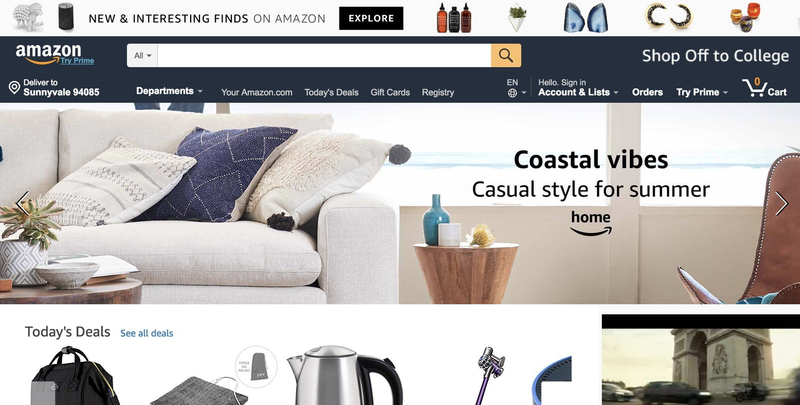Click the globe language icon
Image resolution: width=800 pixels, height=405 pixels.
[x=512, y=93]
